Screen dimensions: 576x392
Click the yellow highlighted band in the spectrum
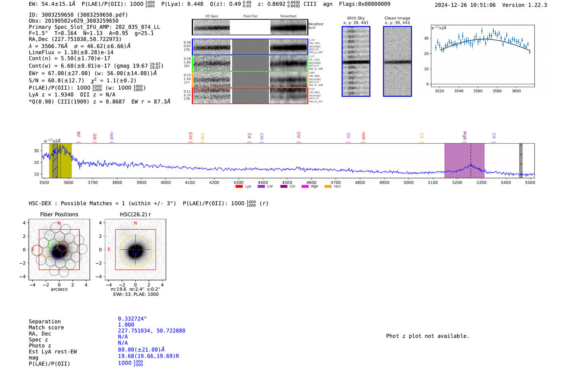(x=60, y=160)
